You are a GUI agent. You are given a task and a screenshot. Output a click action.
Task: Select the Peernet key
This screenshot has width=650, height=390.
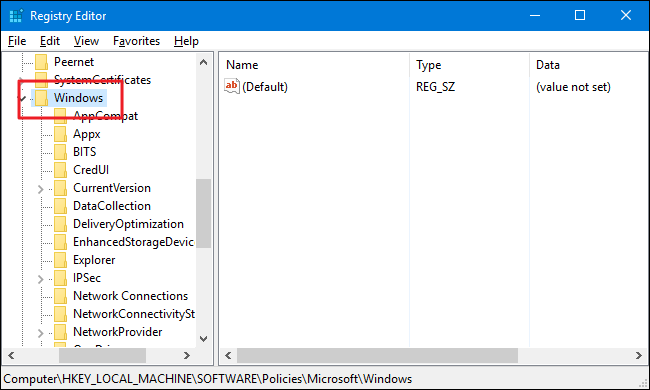click(74, 62)
